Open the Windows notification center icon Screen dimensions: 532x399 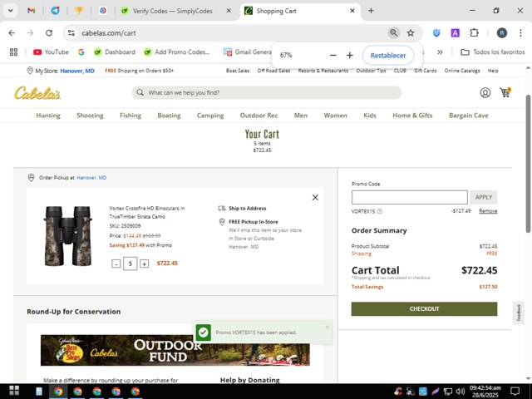click(515, 392)
